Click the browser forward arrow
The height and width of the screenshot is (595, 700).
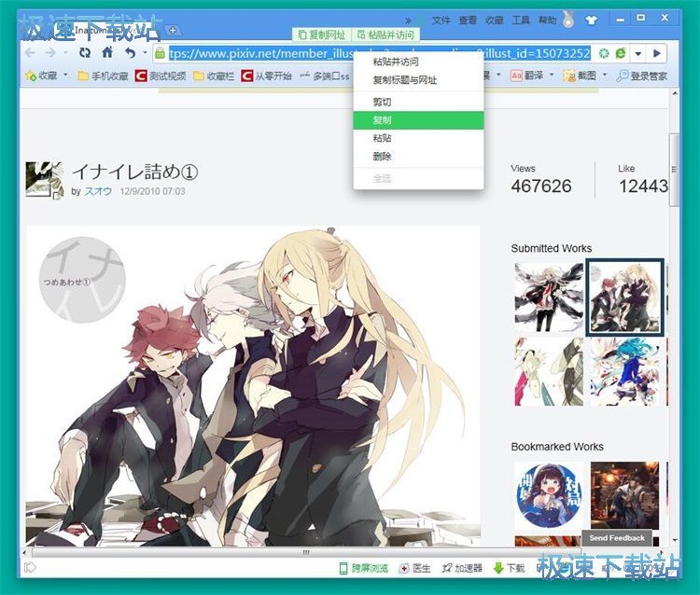(x=50, y=52)
